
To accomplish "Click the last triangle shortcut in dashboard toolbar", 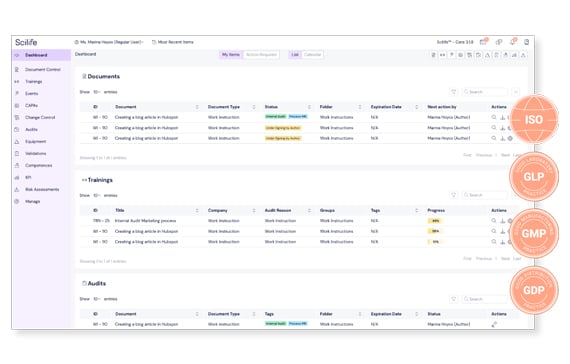I will tap(523, 55).
